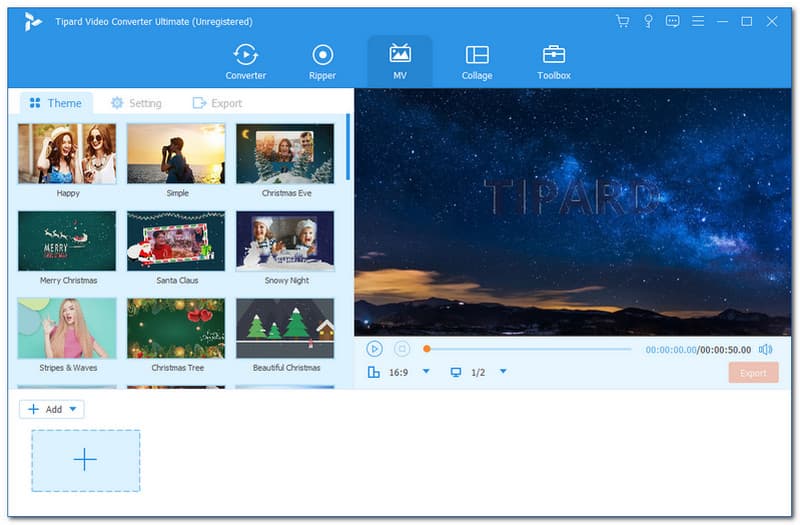This screenshot has width=800, height=525.
Task: Open the hamburger menu in title bar
Action: pyautogui.click(x=697, y=21)
